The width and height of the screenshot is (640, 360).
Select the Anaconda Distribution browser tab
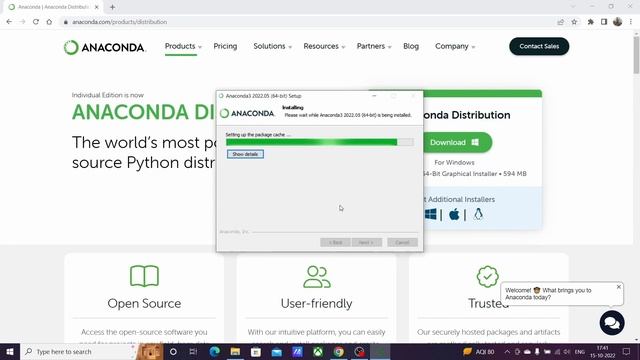pyautogui.click(x=54, y=7)
